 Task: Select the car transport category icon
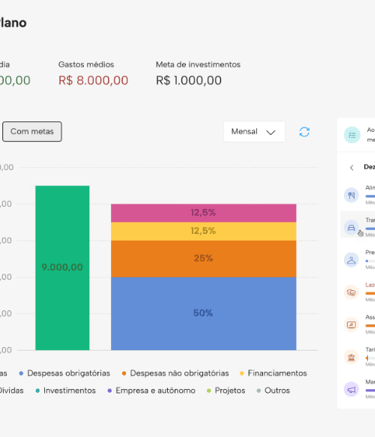click(351, 227)
